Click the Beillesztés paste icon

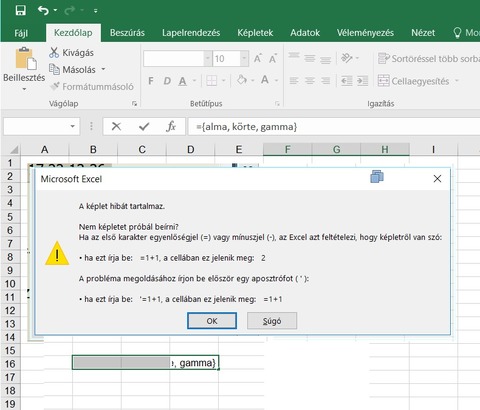pyautogui.click(x=26, y=59)
